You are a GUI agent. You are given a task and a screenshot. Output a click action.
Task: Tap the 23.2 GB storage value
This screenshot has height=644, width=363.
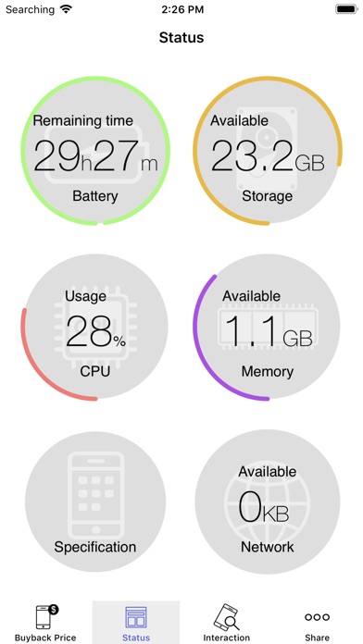click(x=268, y=156)
